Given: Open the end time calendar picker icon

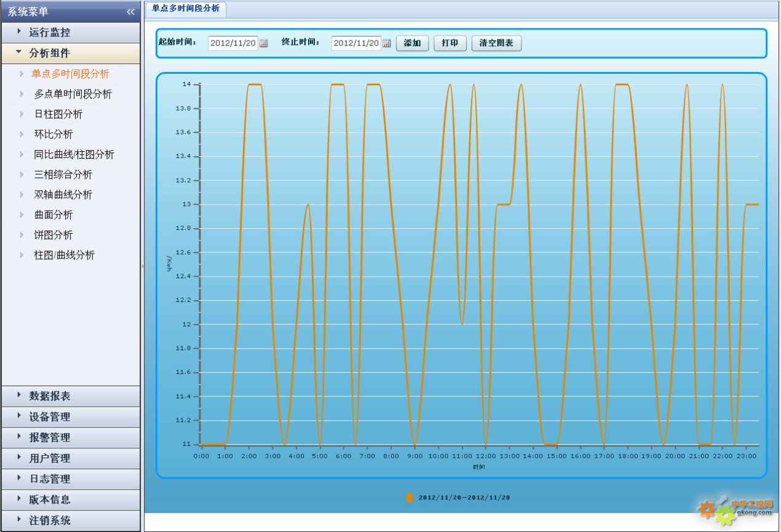Looking at the screenshot, I should pyautogui.click(x=387, y=44).
